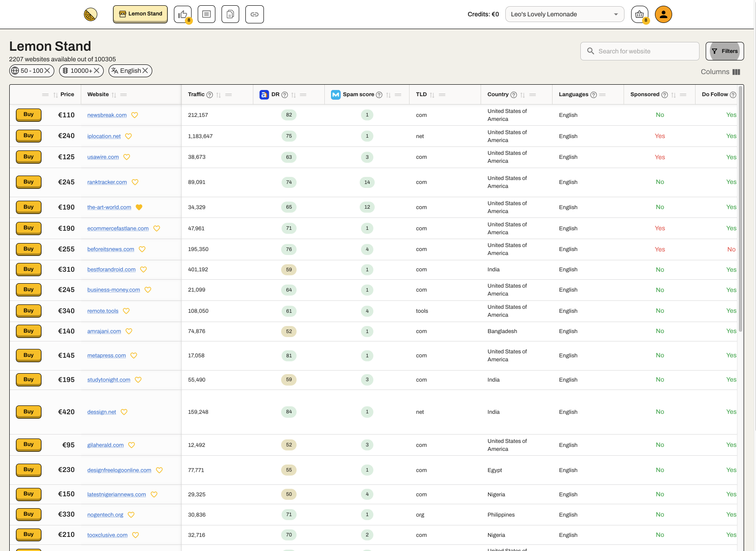Image resolution: width=756 pixels, height=551 pixels.
Task: Sort table by Website name
Action: (114, 95)
